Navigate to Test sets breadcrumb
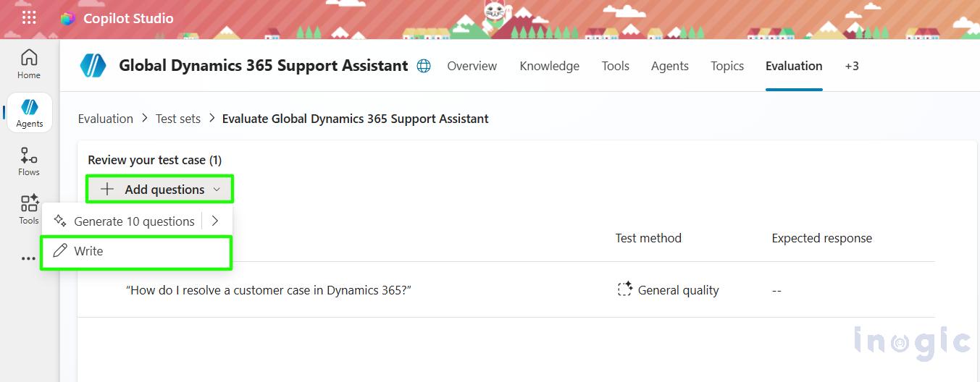This screenshot has width=980, height=382. pyautogui.click(x=178, y=119)
